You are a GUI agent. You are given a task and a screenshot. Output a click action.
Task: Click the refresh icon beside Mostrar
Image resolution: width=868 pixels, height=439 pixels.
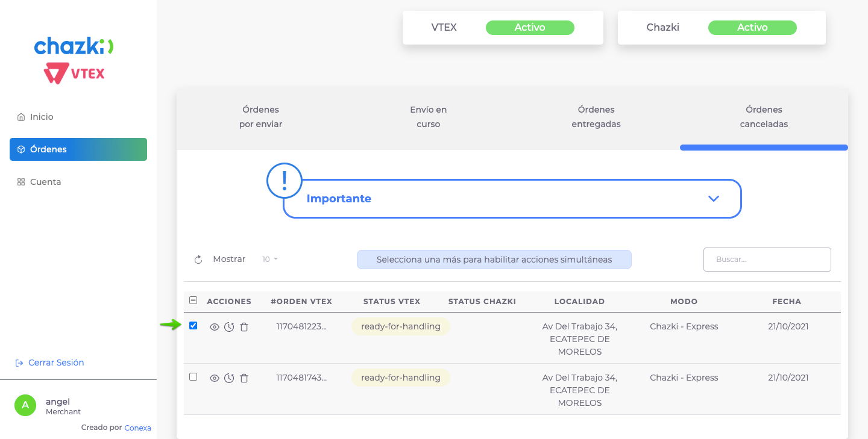click(198, 260)
